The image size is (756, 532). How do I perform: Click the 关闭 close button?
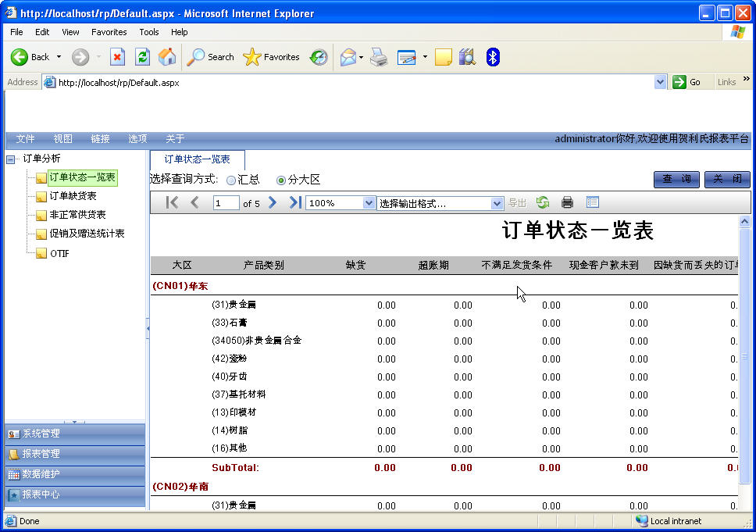point(727,179)
